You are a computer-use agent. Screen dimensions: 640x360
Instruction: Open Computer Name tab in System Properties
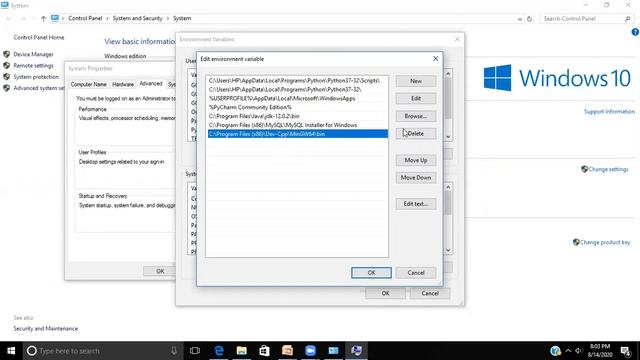click(89, 84)
